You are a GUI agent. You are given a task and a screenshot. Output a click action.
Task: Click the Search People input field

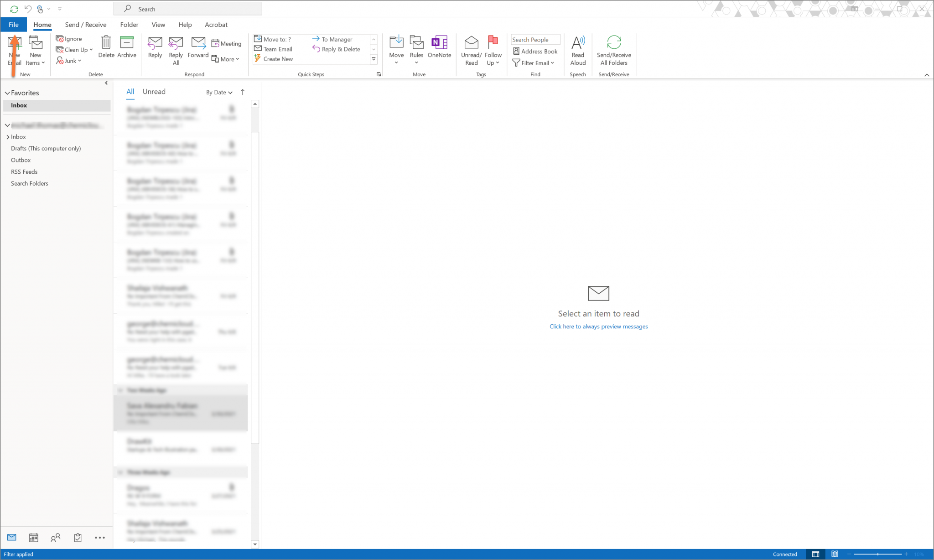click(x=534, y=40)
